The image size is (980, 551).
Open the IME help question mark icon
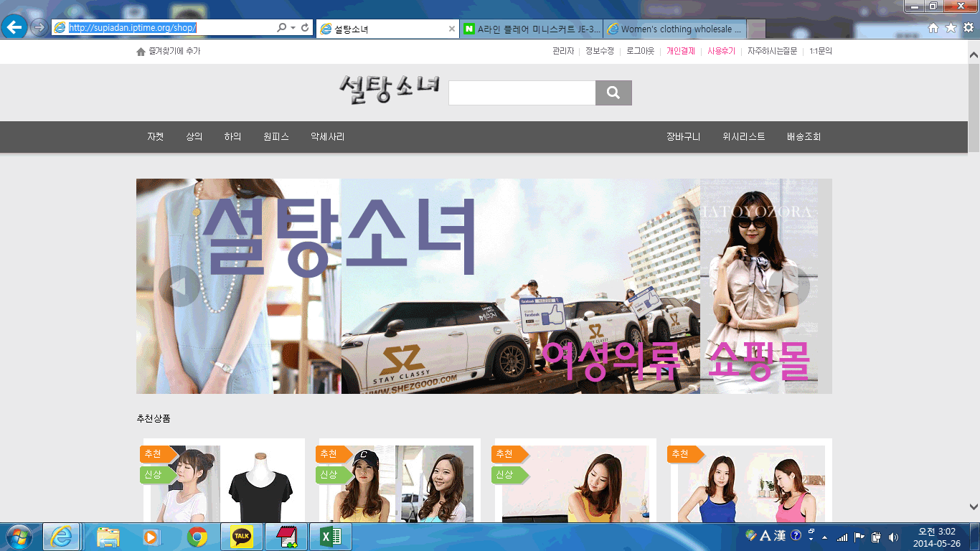pyautogui.click(x=796, y=536)
